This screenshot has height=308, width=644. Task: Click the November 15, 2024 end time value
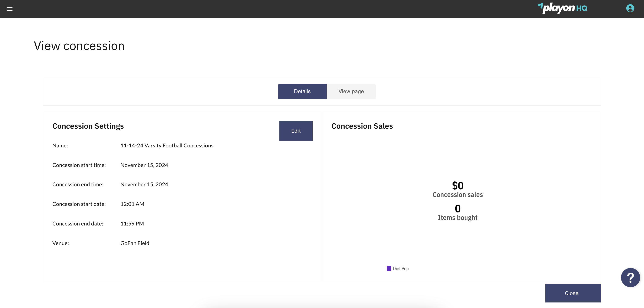coord(144,184)
